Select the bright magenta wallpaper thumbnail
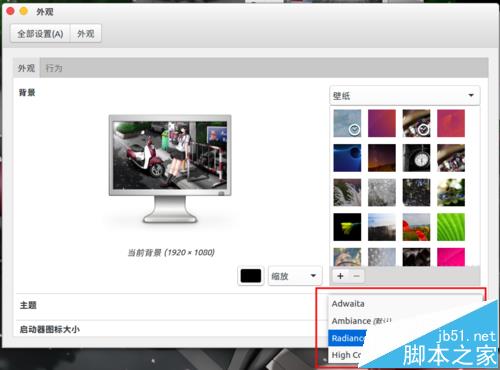Image resolution: width=500 pixels, height=370 pixels. click(x=451, y=257)
